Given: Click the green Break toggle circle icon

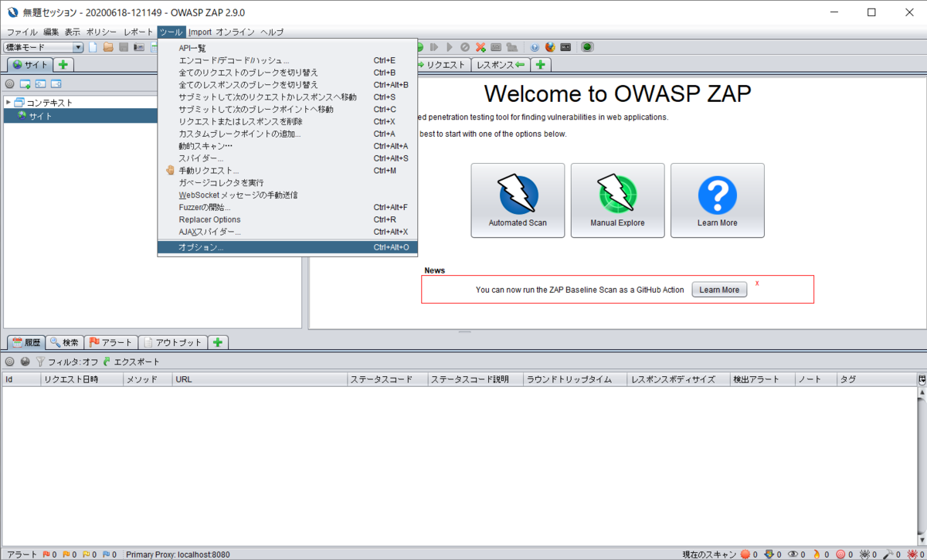Looking at the screenshot, I should 421,47.
